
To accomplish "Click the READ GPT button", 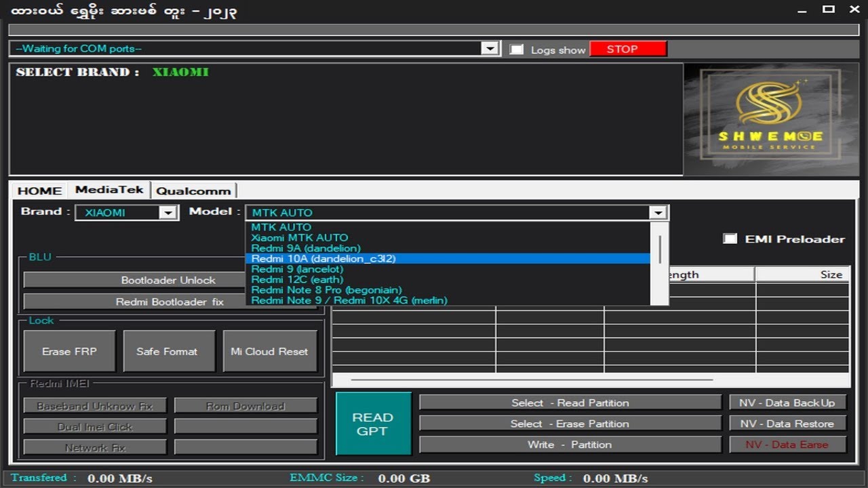I will [373, 424].
